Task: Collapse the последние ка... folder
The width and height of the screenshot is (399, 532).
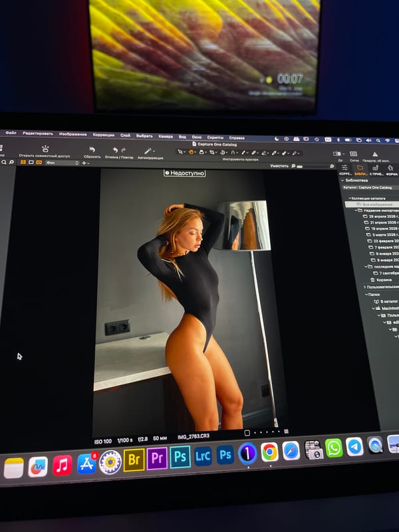Action: point(366,267)
